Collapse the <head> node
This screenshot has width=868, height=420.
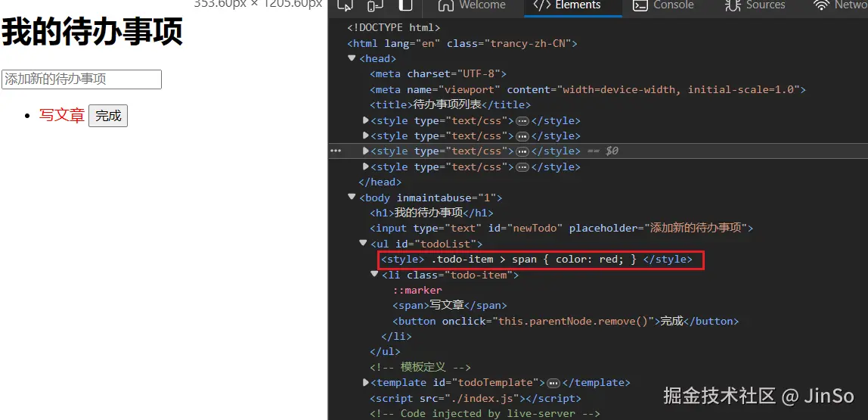[352, 58]
